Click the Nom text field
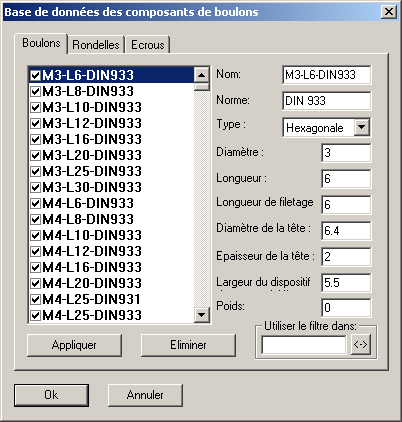The image size is (402, 422). coord(326,75)
